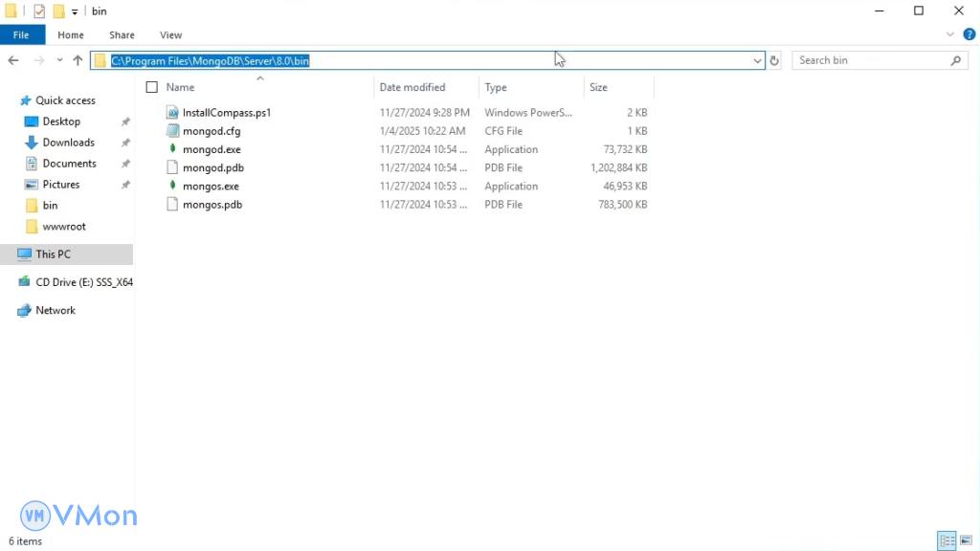The height and width of the screenshot is (551, 980).
Task: Refresh the bin folder view
Action: 774,60
